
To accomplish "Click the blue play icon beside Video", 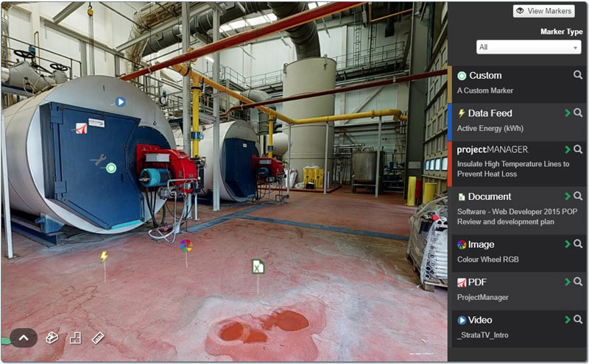I will (462, 320).
